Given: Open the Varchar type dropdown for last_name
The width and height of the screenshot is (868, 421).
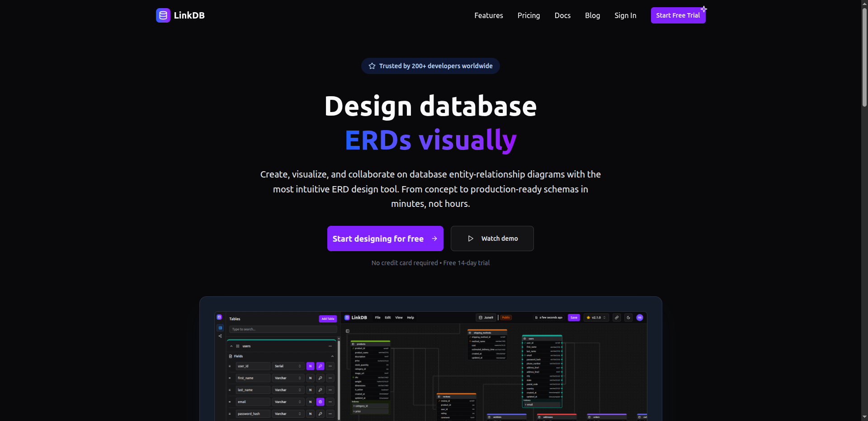Looking at the screenshot, I should point(288,390).
